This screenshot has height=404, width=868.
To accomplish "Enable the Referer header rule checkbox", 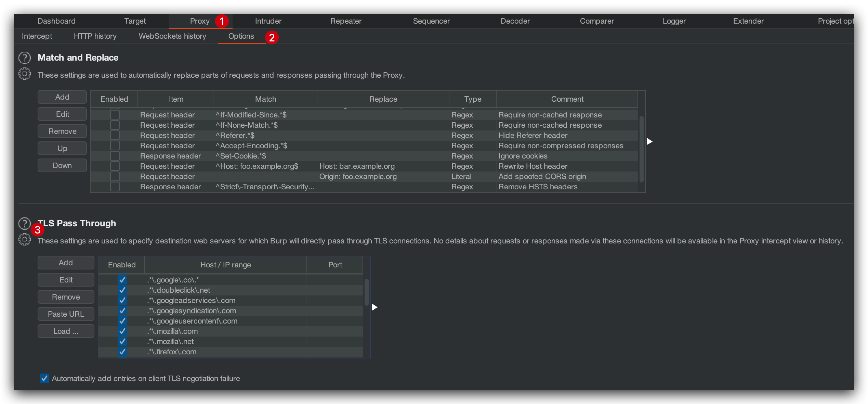I will coord(115,136).
